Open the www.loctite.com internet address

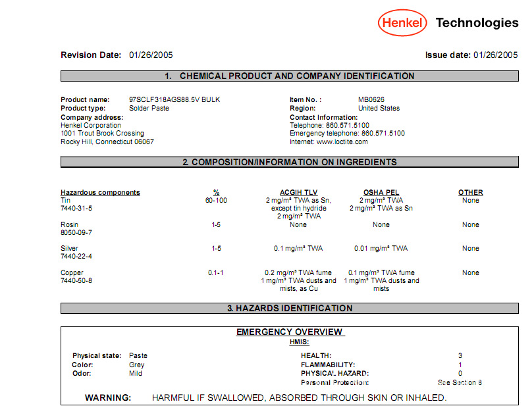click(342, 141)
